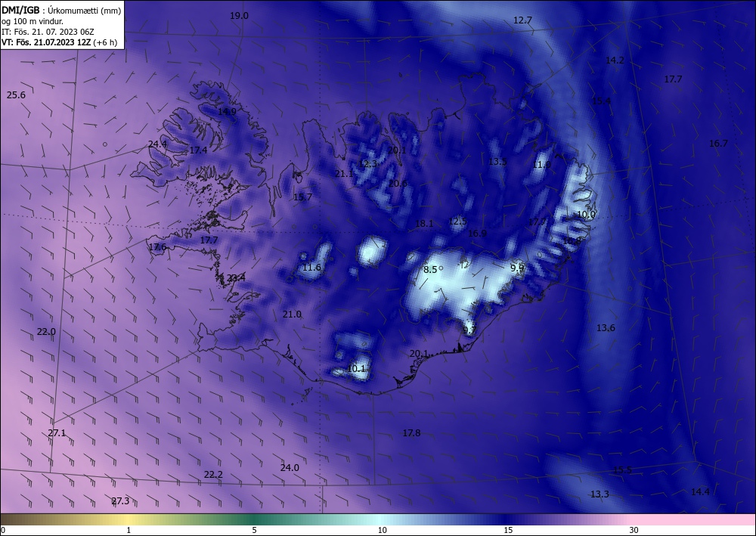Click the map value 16.9
The height and width of the screenshot is (536, 756).
point(477,234)
